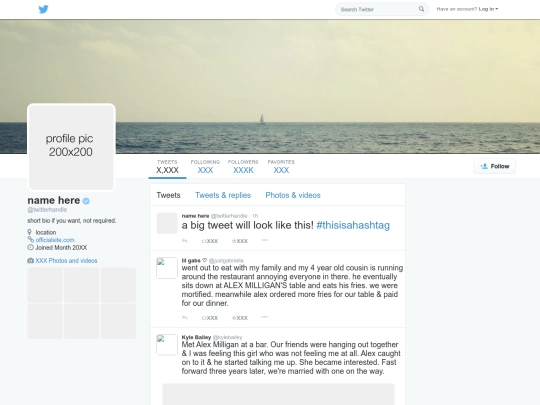Open the profile pic placeholder

coord(71,147)
